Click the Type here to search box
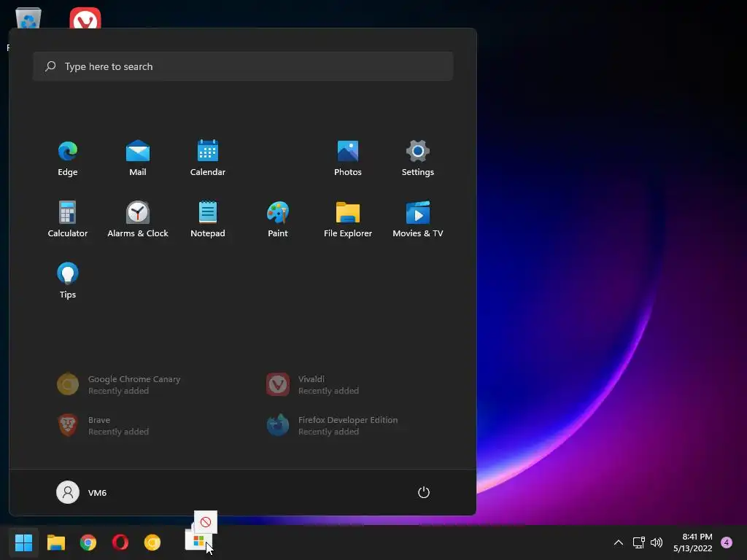This screenshot has height=560, width=747. pos(243,66)
